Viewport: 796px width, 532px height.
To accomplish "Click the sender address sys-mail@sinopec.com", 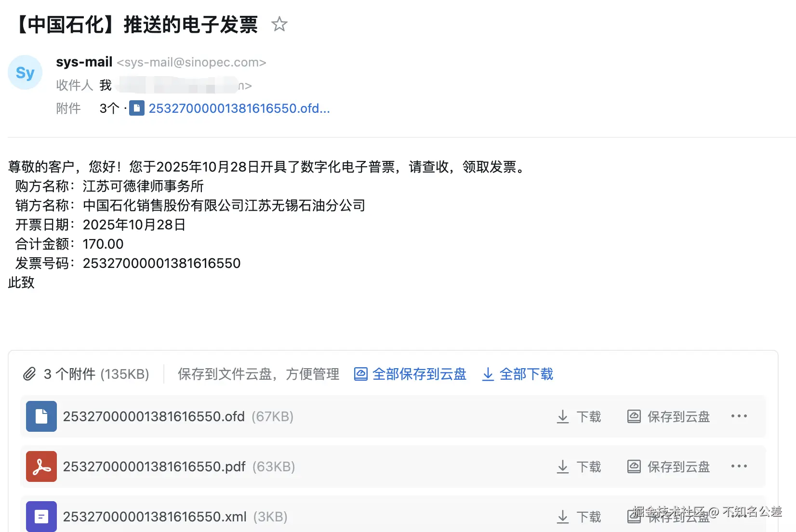I will click(x=191, y=62).
